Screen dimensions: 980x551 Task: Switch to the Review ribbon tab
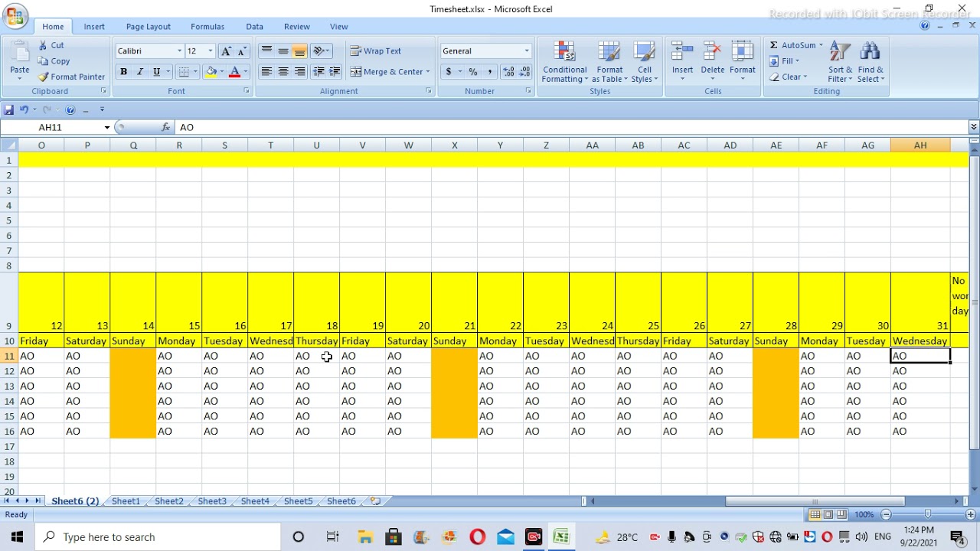[x=297, y=27]
